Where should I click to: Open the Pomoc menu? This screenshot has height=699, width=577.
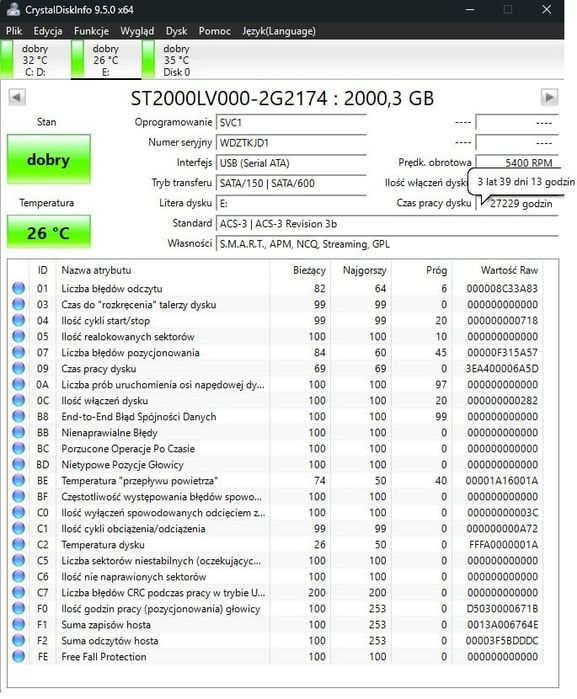tap(214, 31)
